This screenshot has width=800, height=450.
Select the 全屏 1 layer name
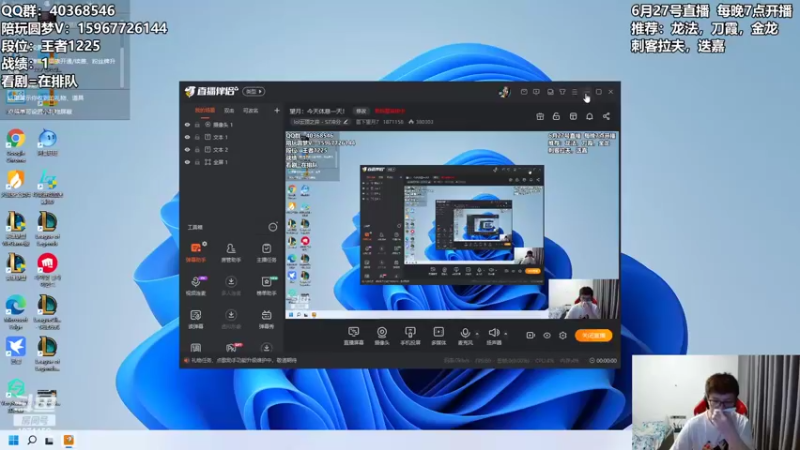point(220,162)
